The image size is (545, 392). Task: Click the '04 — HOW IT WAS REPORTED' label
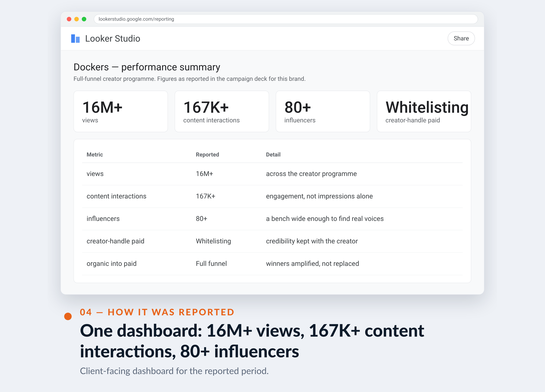point(157,312)
